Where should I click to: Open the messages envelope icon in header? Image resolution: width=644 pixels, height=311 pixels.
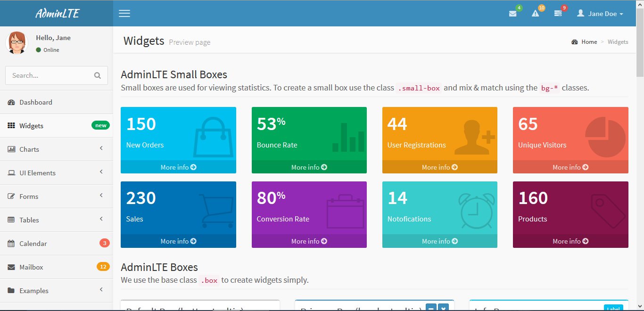pos(512,14)
